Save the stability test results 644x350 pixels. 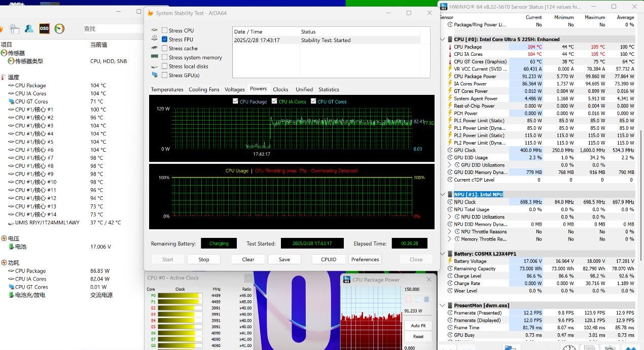[x=284, y=259]
